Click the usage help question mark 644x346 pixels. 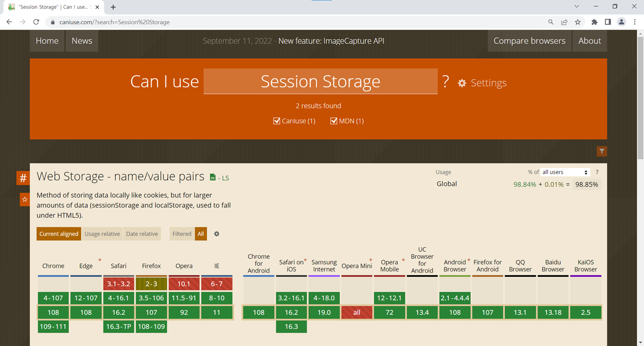(597, 172)
